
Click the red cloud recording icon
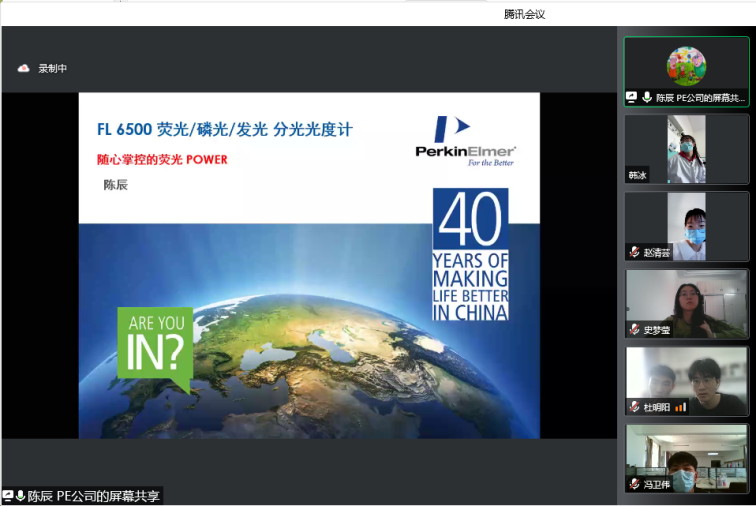pos(23,68)
